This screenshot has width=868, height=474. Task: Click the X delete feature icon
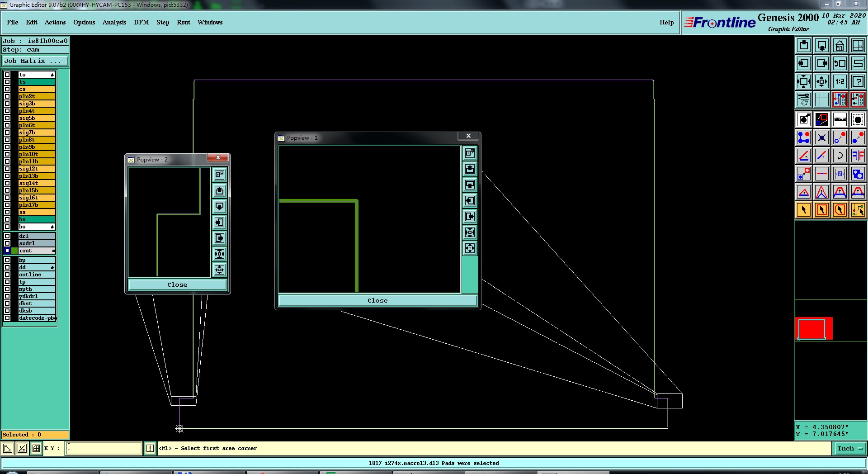[x=822, y=137]
